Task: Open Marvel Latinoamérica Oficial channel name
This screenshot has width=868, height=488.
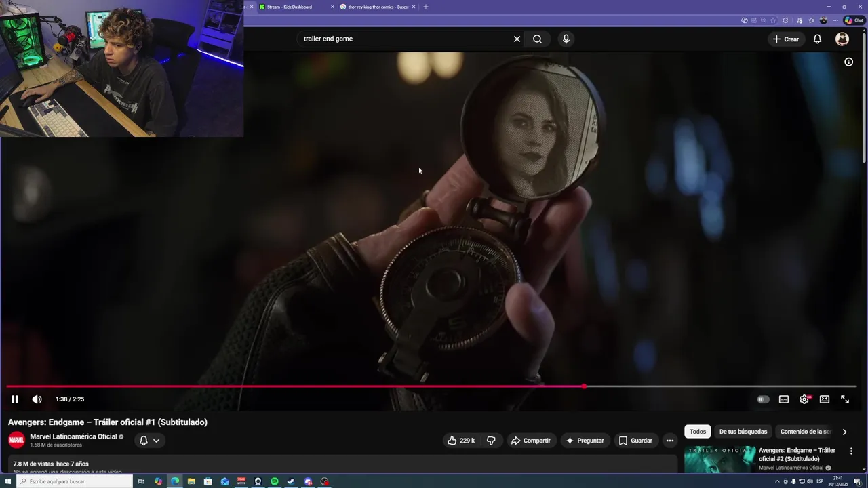Action: [x=73, y=436]
